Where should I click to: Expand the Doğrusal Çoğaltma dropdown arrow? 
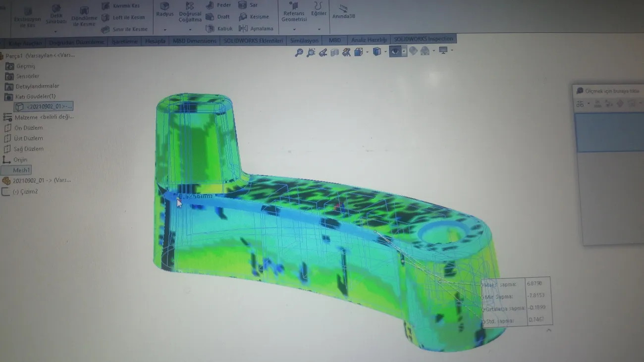[x=190, y=30]
